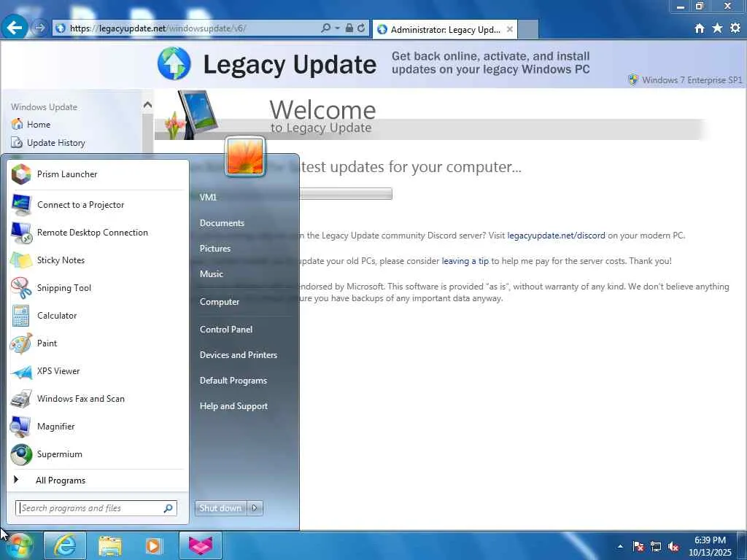Open Favorites star menu
Screen dimensions: 747x560
click(x=717, y=28)
